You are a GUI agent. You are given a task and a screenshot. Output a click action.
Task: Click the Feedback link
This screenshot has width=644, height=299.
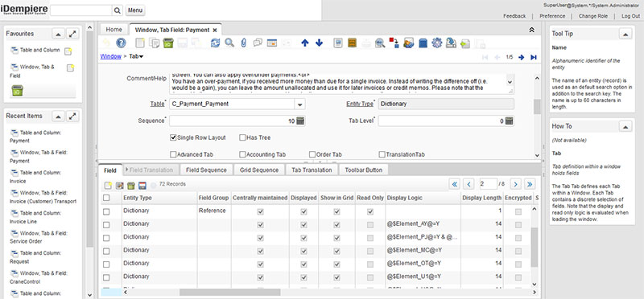tap(514, 16)
